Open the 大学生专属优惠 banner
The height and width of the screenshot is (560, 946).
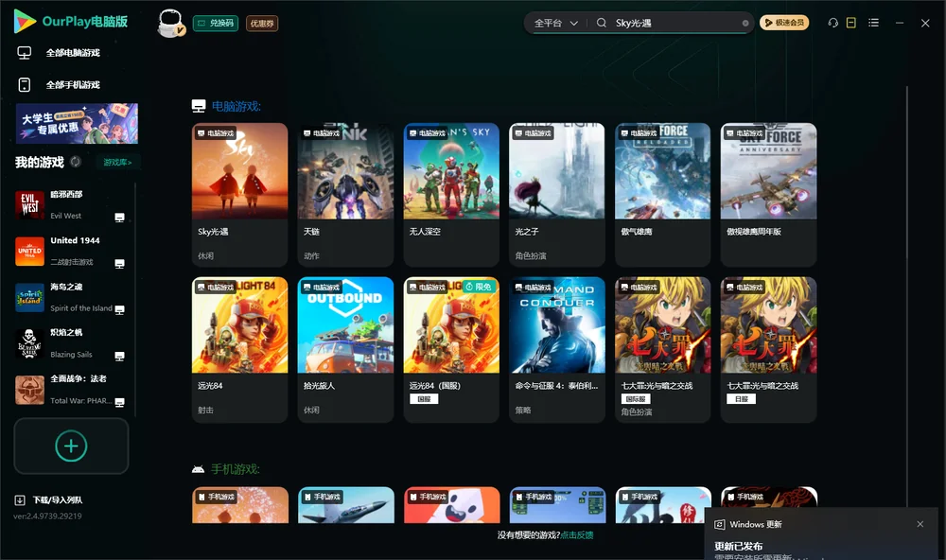pyautogui.click(x=77, y=123)
